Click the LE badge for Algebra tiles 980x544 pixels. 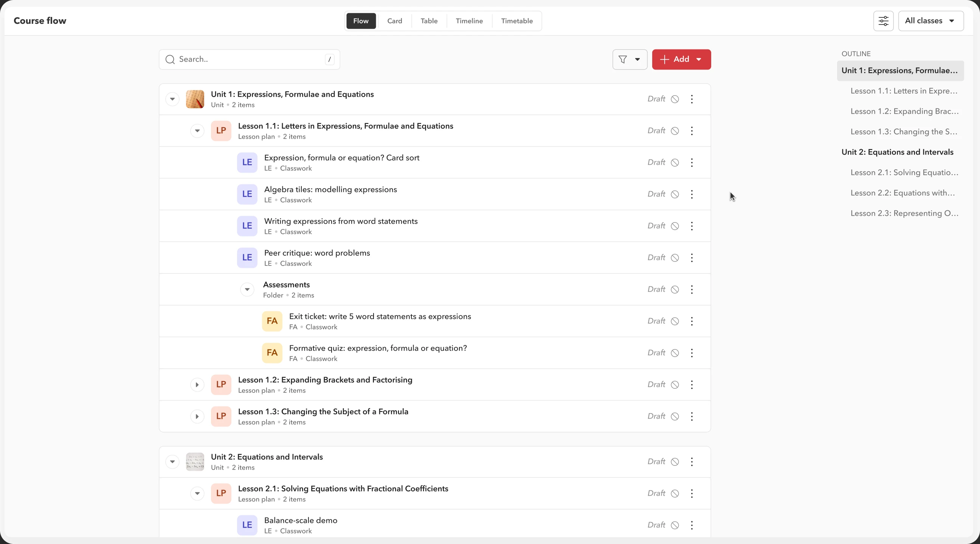click(x=247, y=194)
